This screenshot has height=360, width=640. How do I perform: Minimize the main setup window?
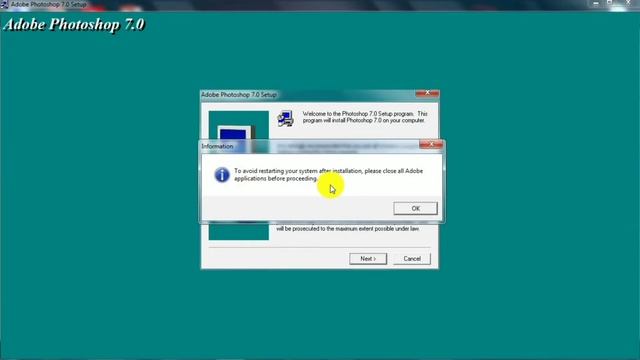pyautogui.click(x=596, y=4)
